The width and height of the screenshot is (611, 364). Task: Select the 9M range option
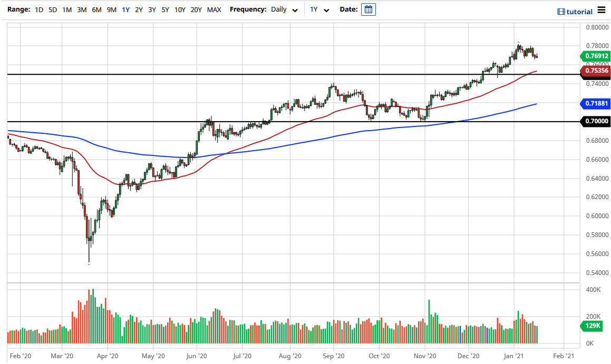click(110, 9)
